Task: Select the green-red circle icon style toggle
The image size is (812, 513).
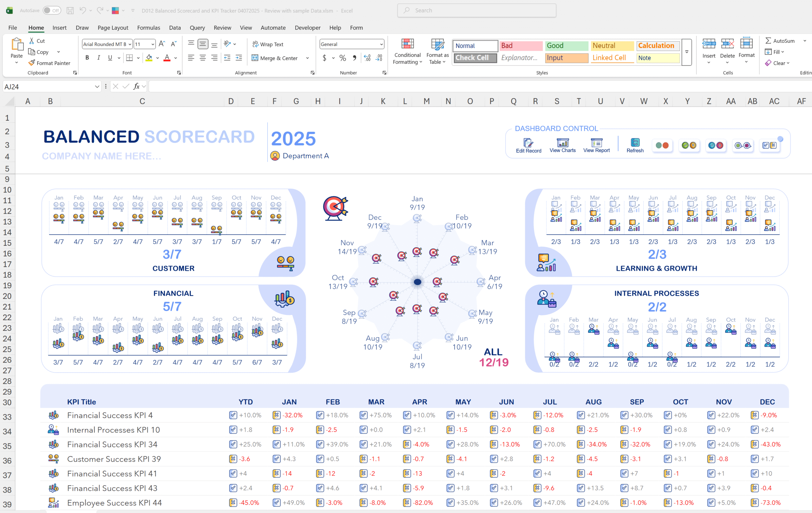Action: (662, 145)
